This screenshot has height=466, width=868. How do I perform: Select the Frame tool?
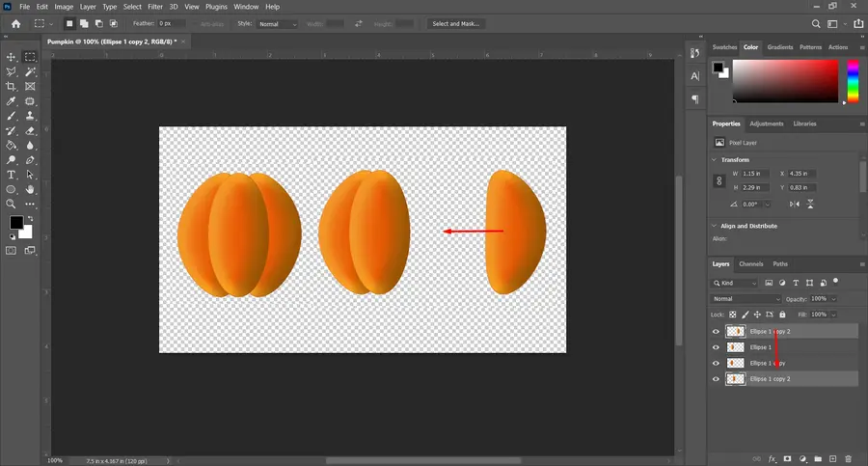point(30,87)
